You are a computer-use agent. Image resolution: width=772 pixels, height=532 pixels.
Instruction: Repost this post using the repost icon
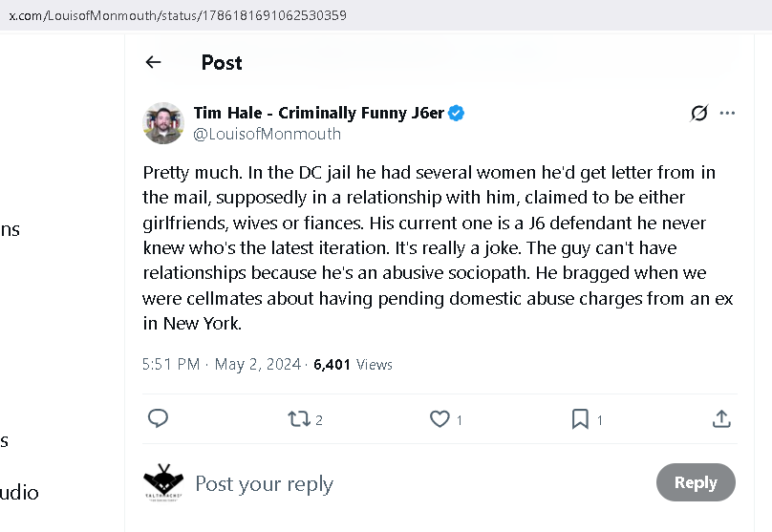tap(298, 418)
